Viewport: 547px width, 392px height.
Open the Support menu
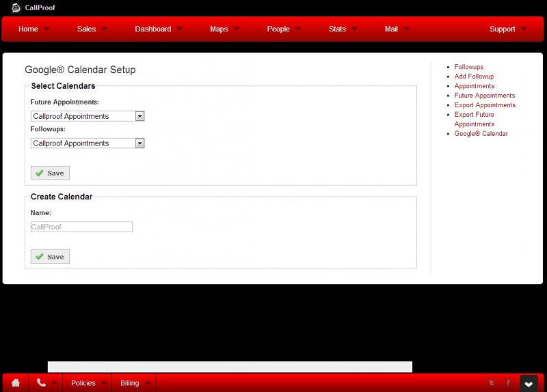(507, 29)
